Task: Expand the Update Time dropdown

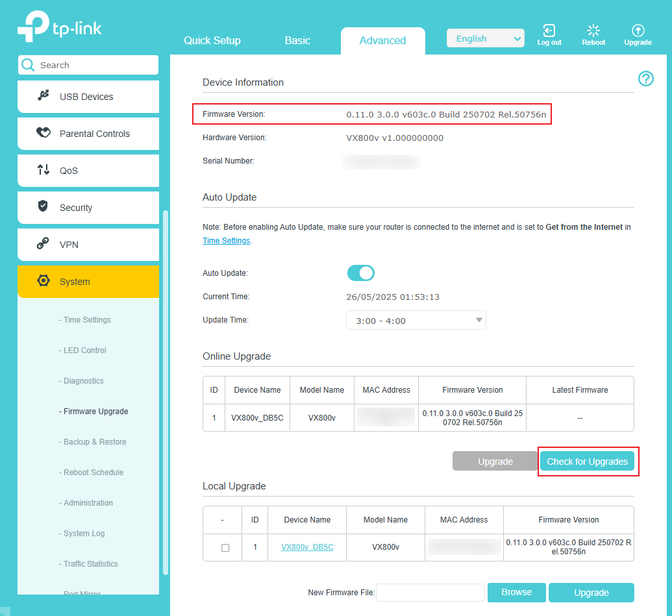Action: 416,320
